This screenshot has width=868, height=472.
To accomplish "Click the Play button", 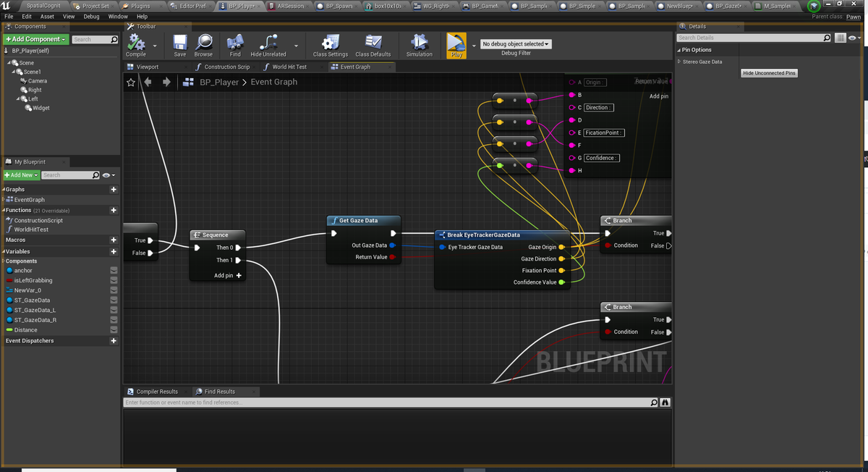I will click(x=456, y=46).
